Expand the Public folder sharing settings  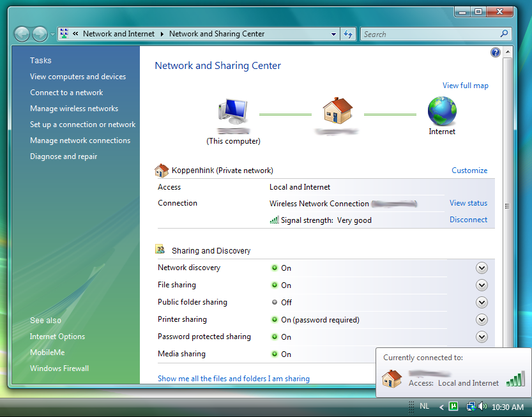click(482, 303)
